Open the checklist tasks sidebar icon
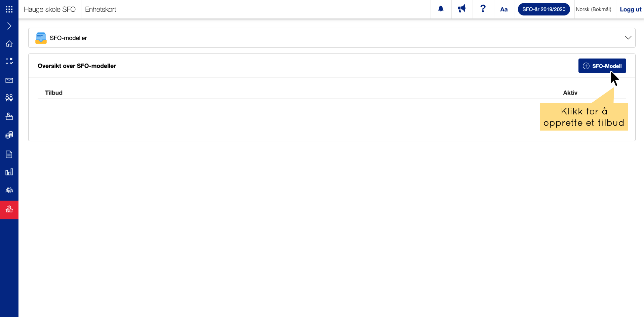644x317 pixels. click(x=9, y=61)
